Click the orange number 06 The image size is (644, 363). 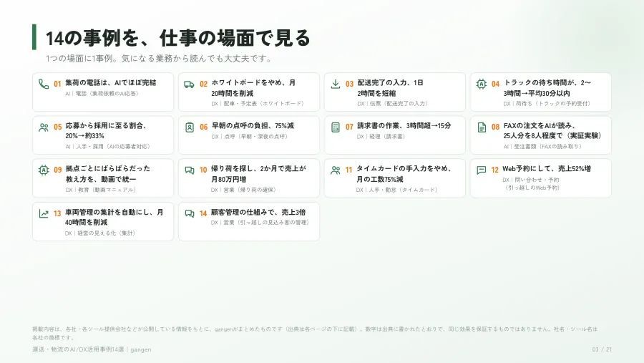pos(203,127)
